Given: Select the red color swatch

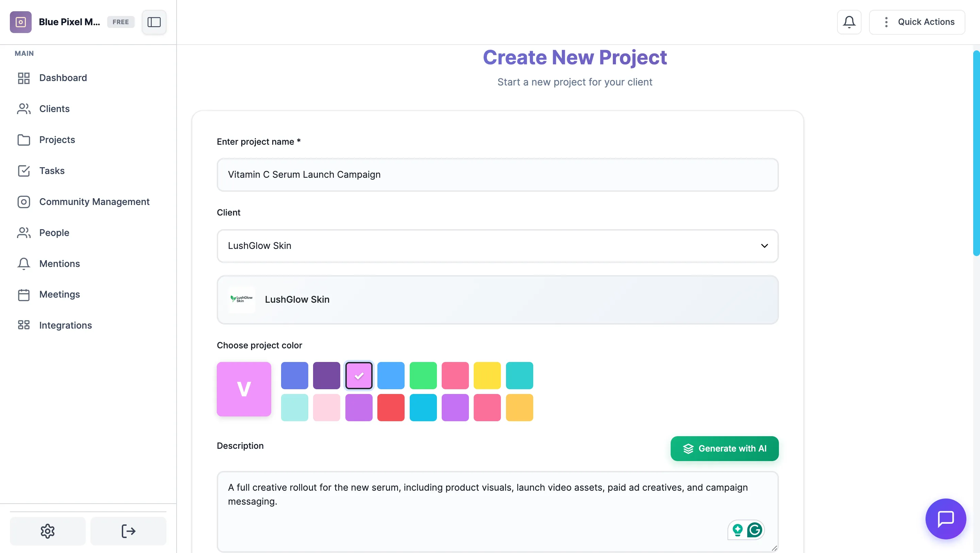Looking at the screenshot, I should point(391,408).
